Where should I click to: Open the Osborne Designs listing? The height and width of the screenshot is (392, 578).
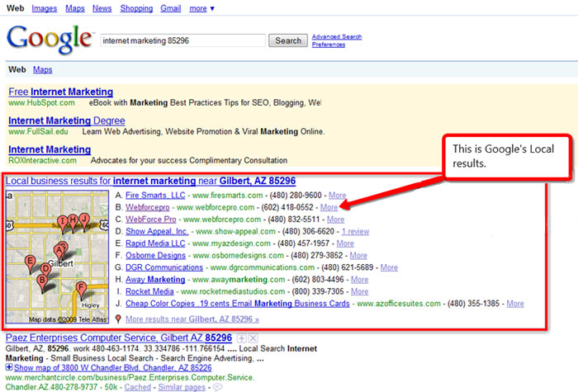[x=155, y=255]
